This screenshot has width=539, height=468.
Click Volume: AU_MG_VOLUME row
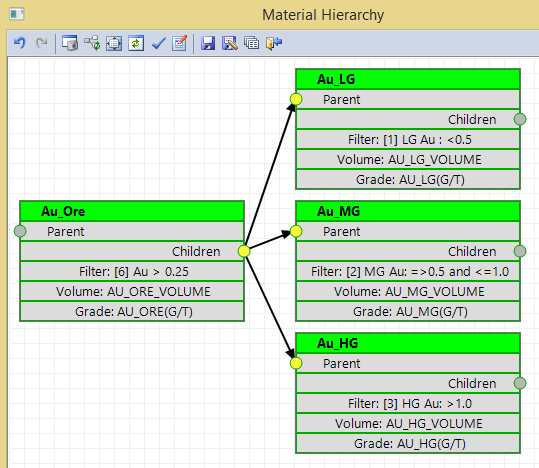tap(408, 291)
